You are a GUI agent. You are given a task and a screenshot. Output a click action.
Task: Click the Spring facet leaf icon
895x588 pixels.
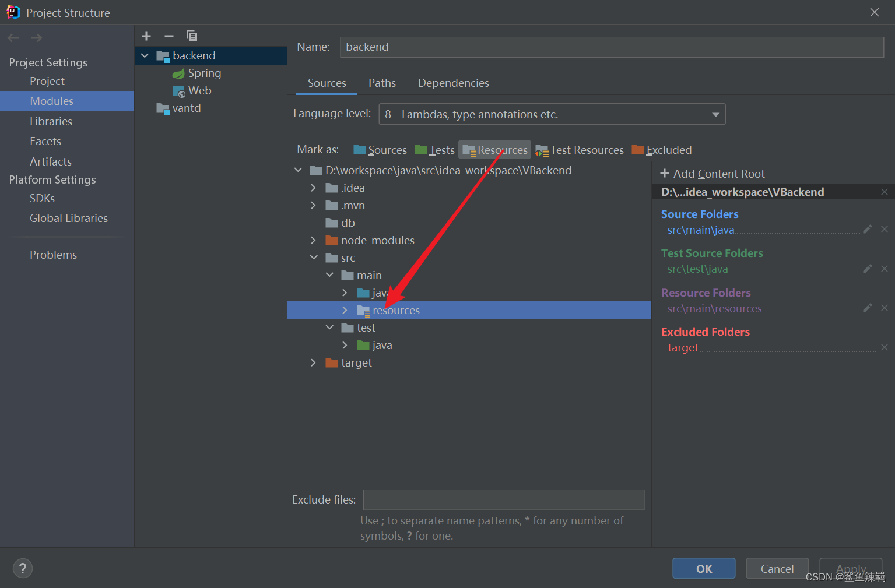(178, 73)
